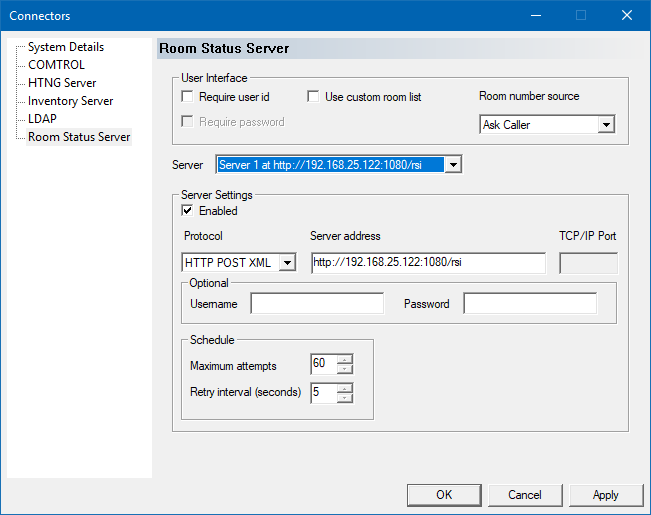Open the LDAP connector settings
The width and height of the screenshot is (651, 515).
pyautogui.click(x=42, y=119)
